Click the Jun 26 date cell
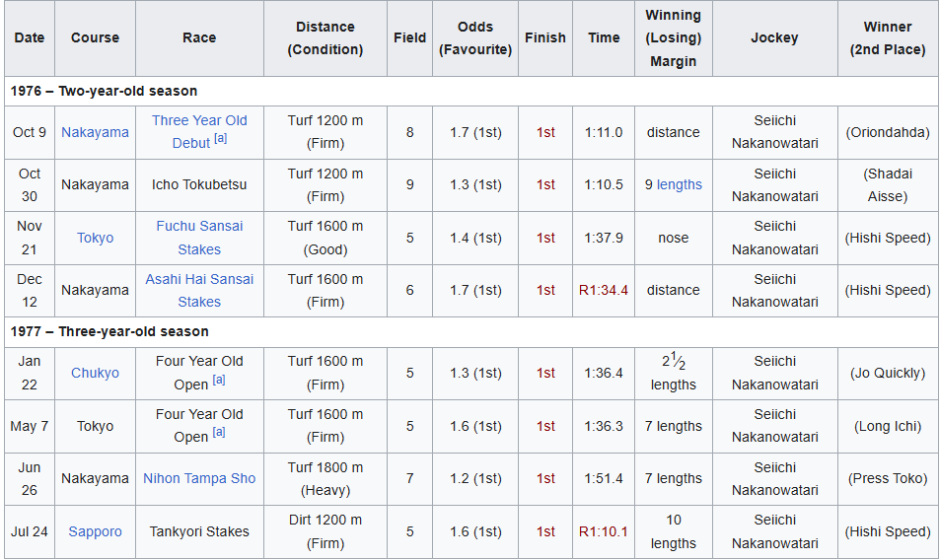The height and width of the screenshot is (560, 939). click(30, 478)
